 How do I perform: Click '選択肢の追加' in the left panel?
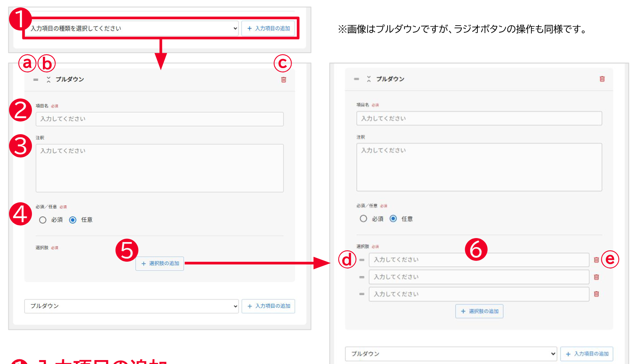tap(160, 264)
